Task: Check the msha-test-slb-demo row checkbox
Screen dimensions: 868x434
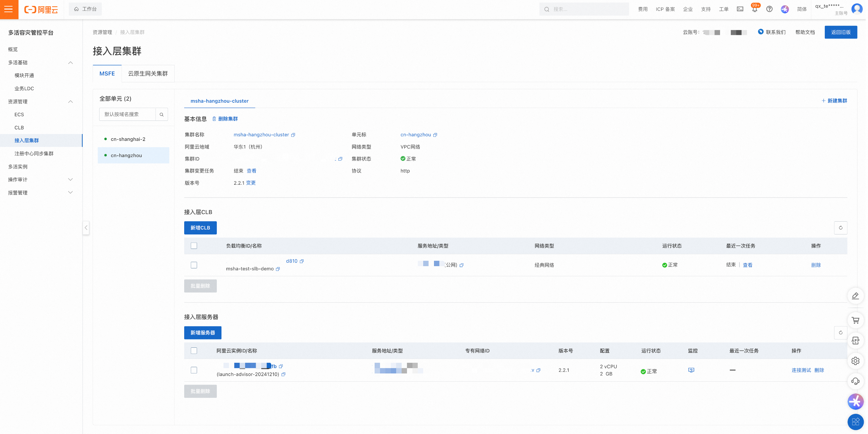Action: [x=194, y=266]
